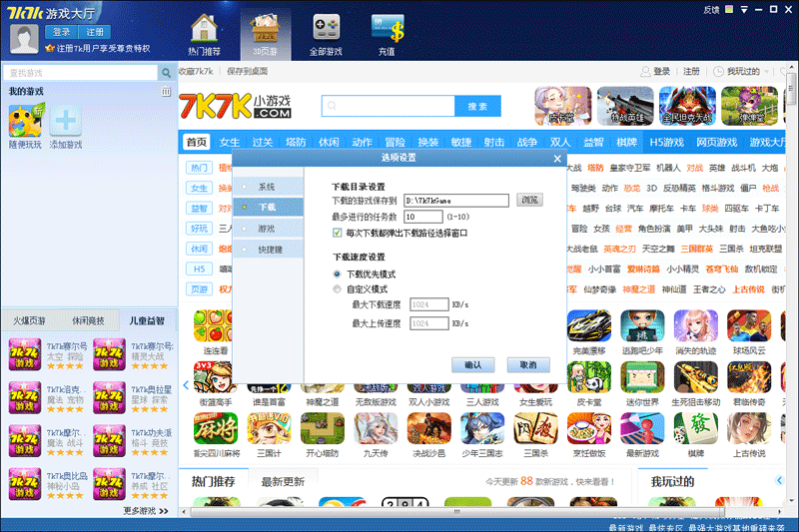Open the 生死狙击移动 game icon
The width and height of the screenshot is (799, 532).
(x=695, y=376)
